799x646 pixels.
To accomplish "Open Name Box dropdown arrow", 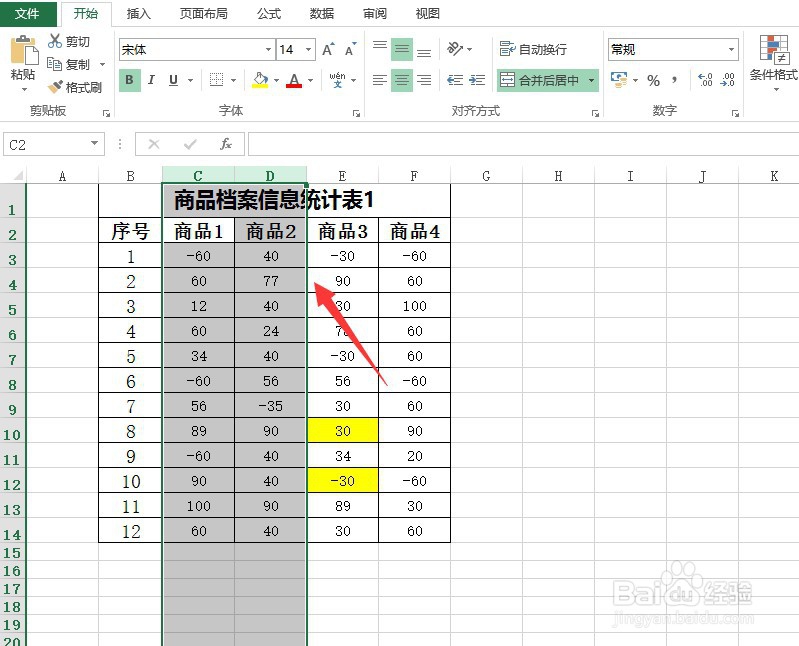I will point(94,144).
